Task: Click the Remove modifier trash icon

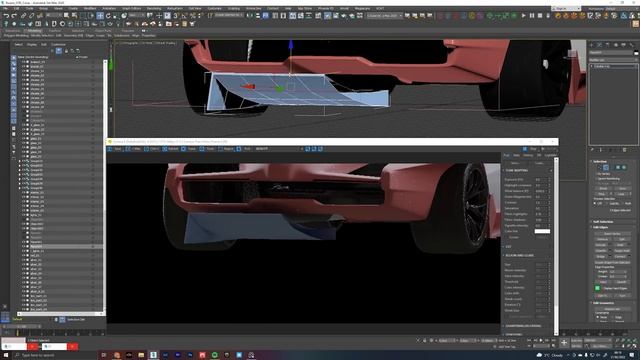Action: pyautogui.click(x=624, y=150)
